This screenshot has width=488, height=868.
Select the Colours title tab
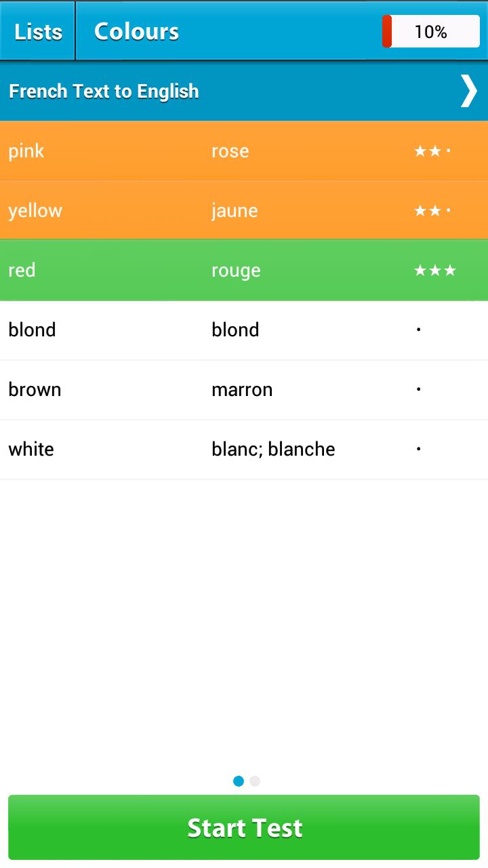point(136,32)
